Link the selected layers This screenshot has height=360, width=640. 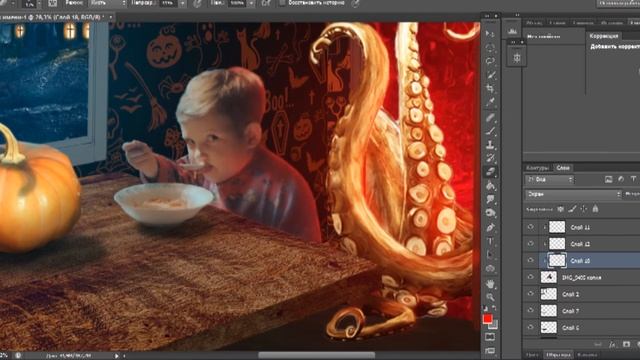coord(598,345)
